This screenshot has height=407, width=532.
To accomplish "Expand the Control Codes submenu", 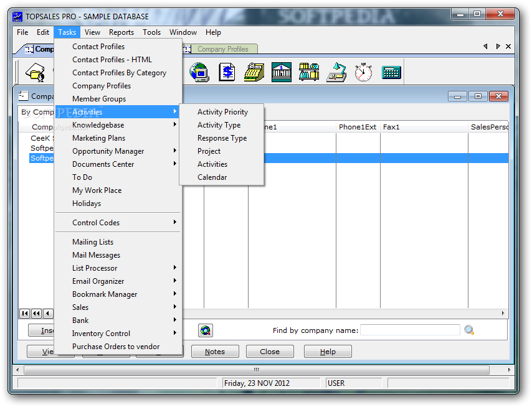I will [175, 222].
